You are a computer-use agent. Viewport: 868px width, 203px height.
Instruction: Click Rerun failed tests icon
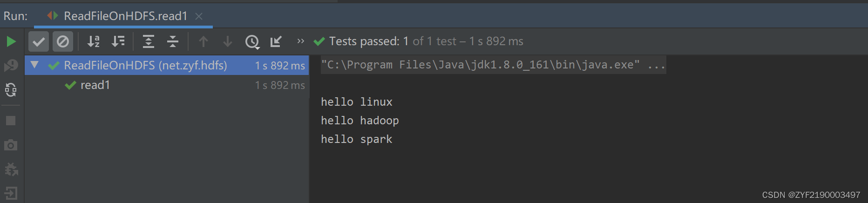click(11, 65)
